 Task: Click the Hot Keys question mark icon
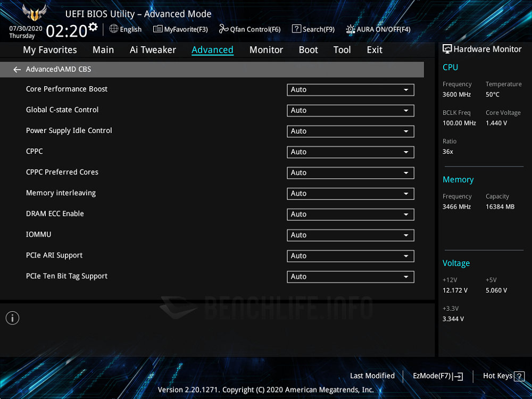click(519, 376)
